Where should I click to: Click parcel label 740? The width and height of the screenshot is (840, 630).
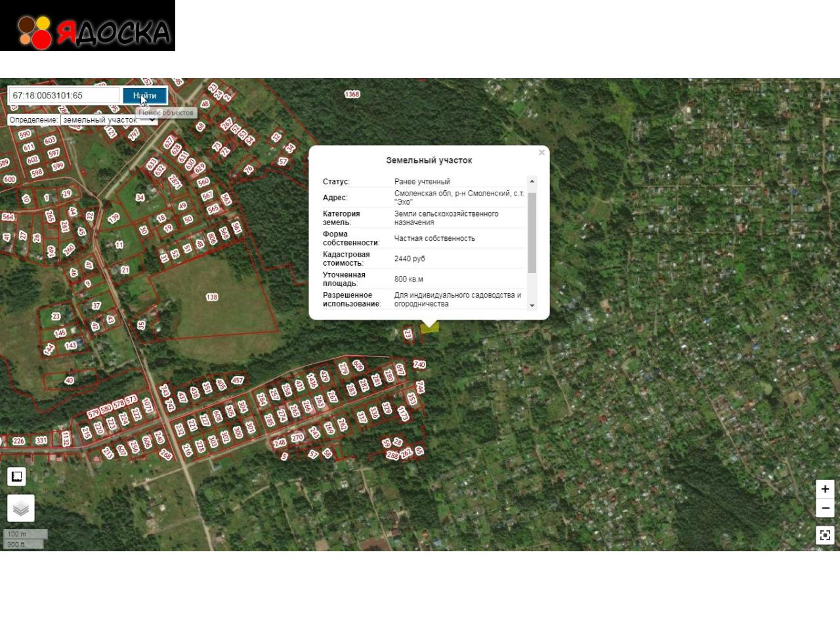419,365
